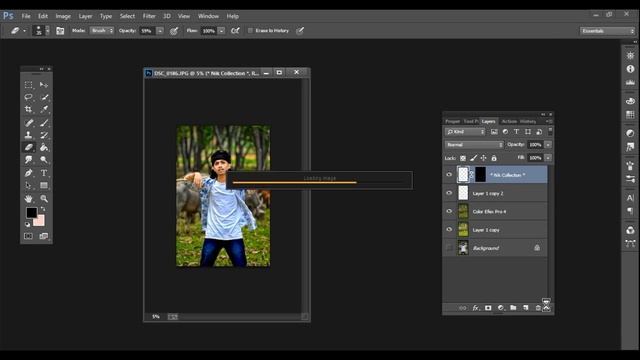Select the History Brush tool
Viewport: 640px width, 360px height.
[x=44, y=135]
